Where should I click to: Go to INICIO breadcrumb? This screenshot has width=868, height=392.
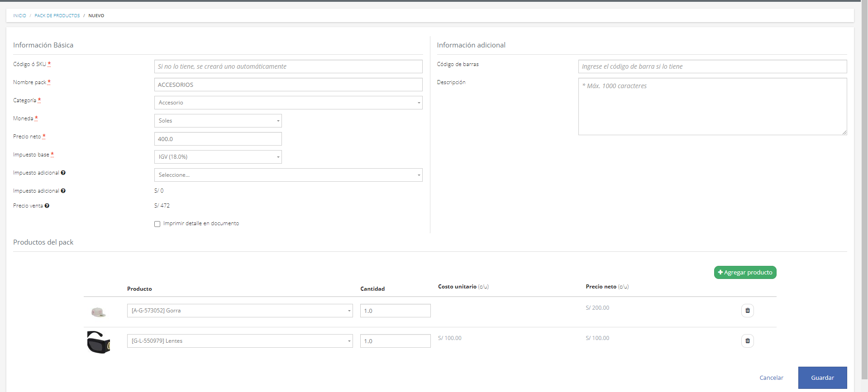19,16
